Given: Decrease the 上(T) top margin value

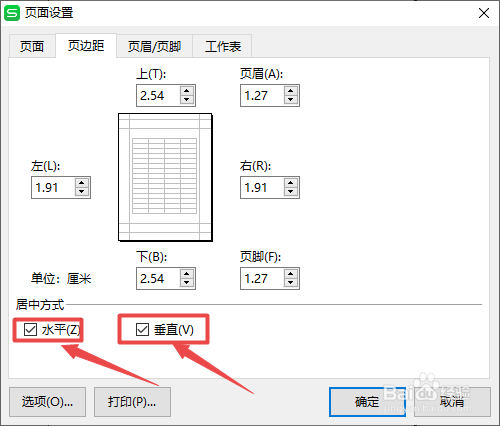Looking at the screenshot, I should pyautogui.click(x=187, y=100).
